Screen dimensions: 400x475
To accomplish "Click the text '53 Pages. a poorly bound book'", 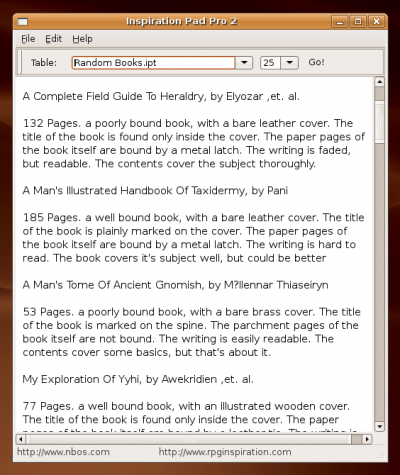I will click(103, 312).
